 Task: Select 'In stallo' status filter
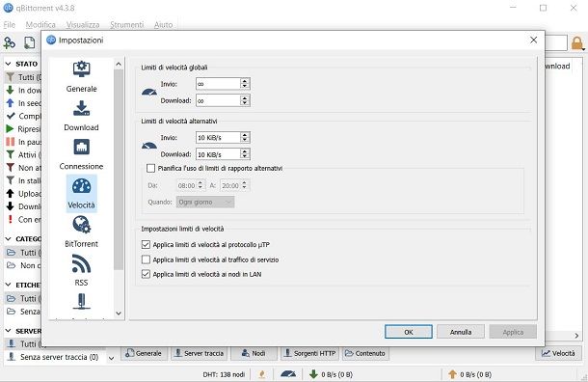(24, 180)
